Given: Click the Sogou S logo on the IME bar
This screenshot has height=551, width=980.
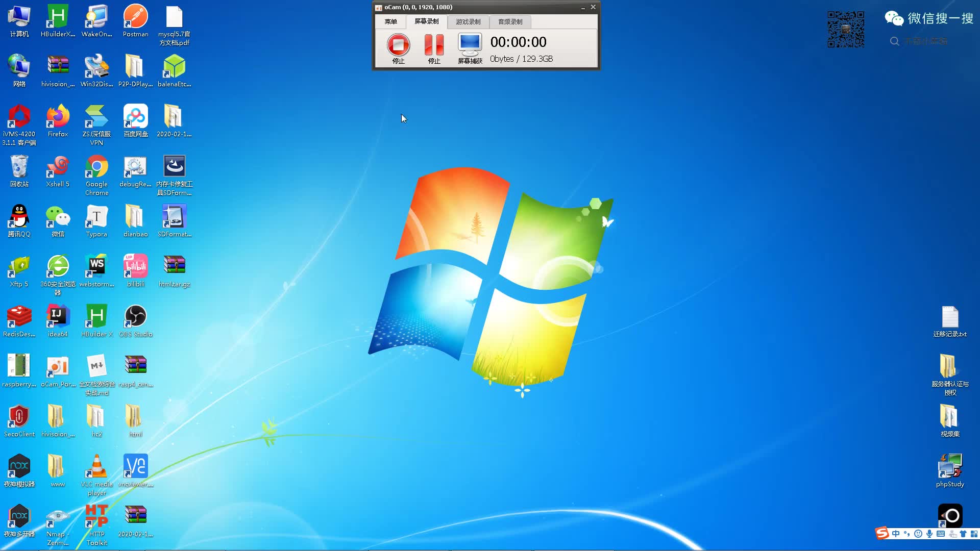Looking at the screenshot, I should (882, 533).
